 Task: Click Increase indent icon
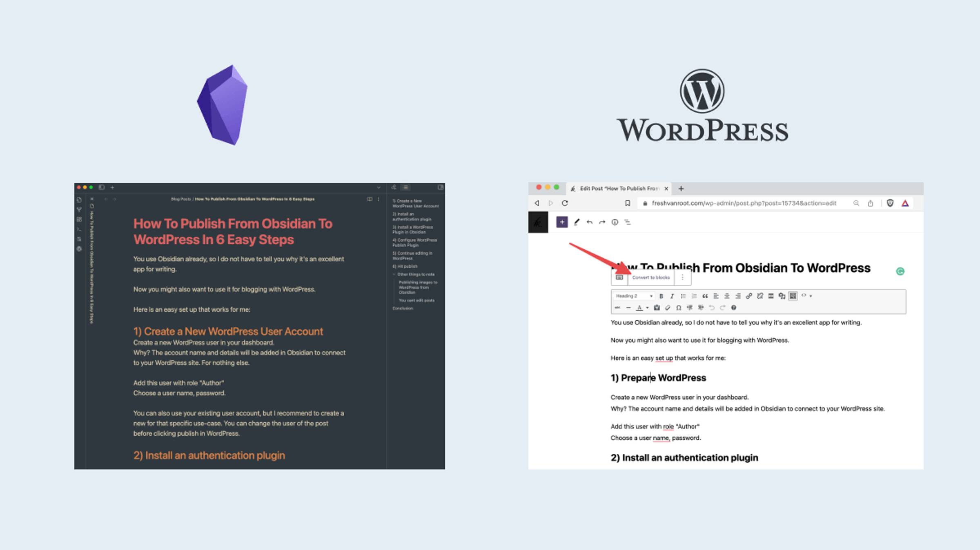click(x=701, y=308)
